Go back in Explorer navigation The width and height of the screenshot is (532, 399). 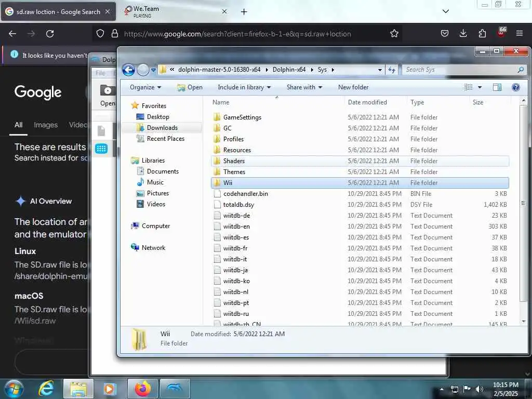point(129,70)
